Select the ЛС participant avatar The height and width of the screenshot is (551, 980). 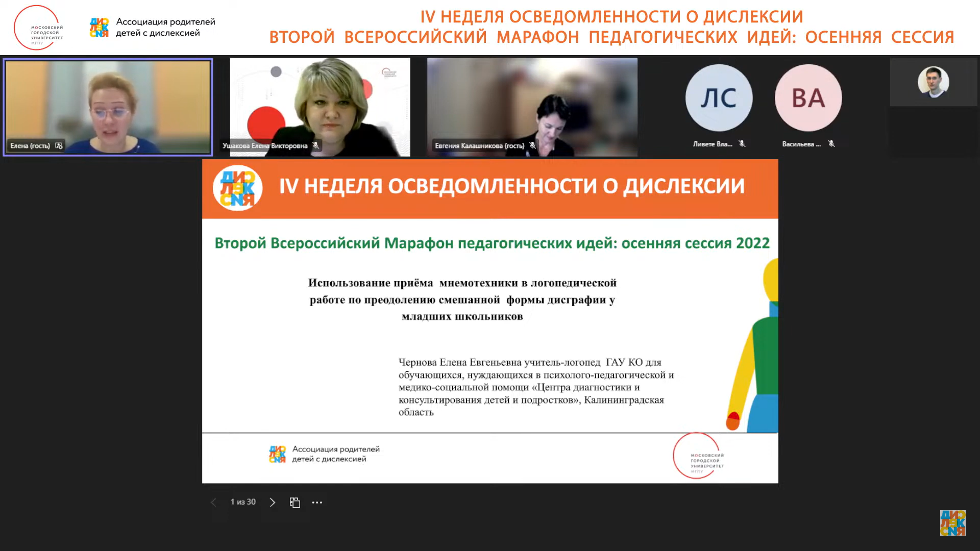click(x=719, y=98)
